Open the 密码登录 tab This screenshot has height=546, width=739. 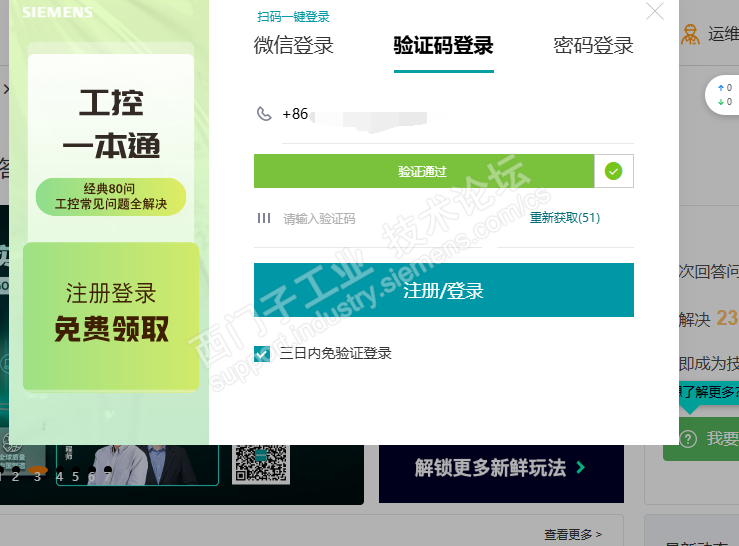coord(593,46)
